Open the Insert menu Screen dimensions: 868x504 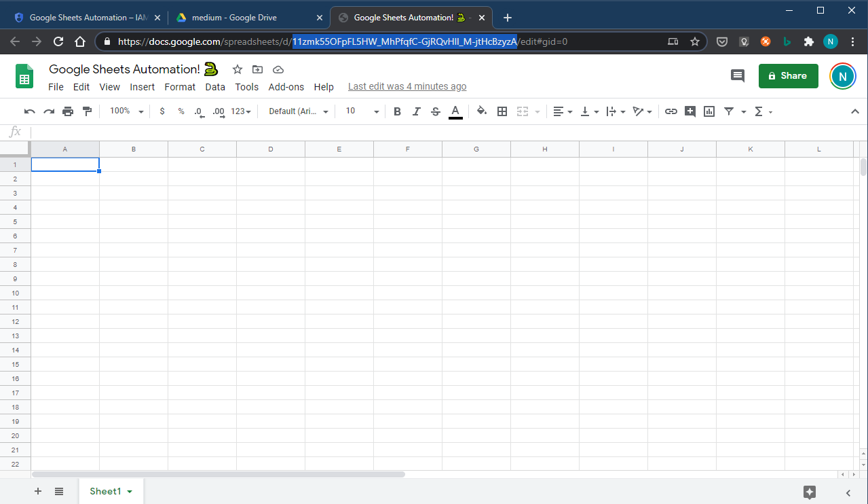(x=143, y=87)
